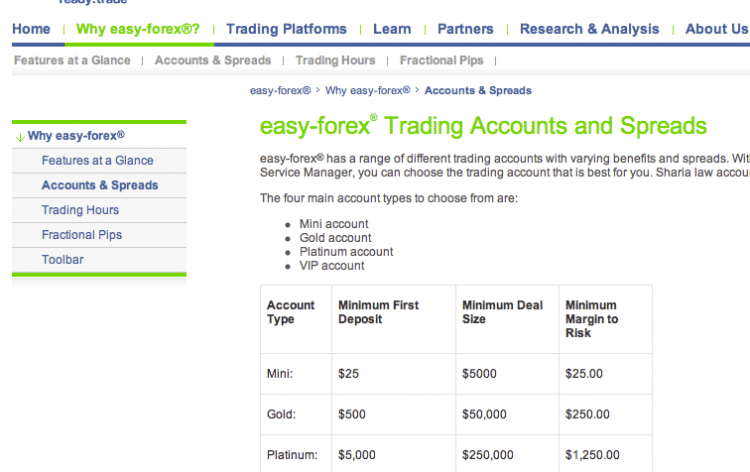
Task: Click the $25 Mini deposit cell
Action: 348,373
